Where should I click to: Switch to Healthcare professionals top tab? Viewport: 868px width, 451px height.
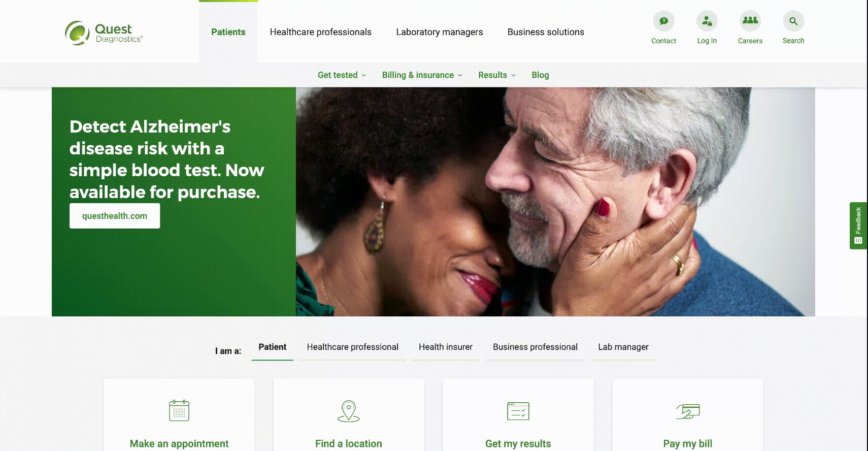coord(321,32)
